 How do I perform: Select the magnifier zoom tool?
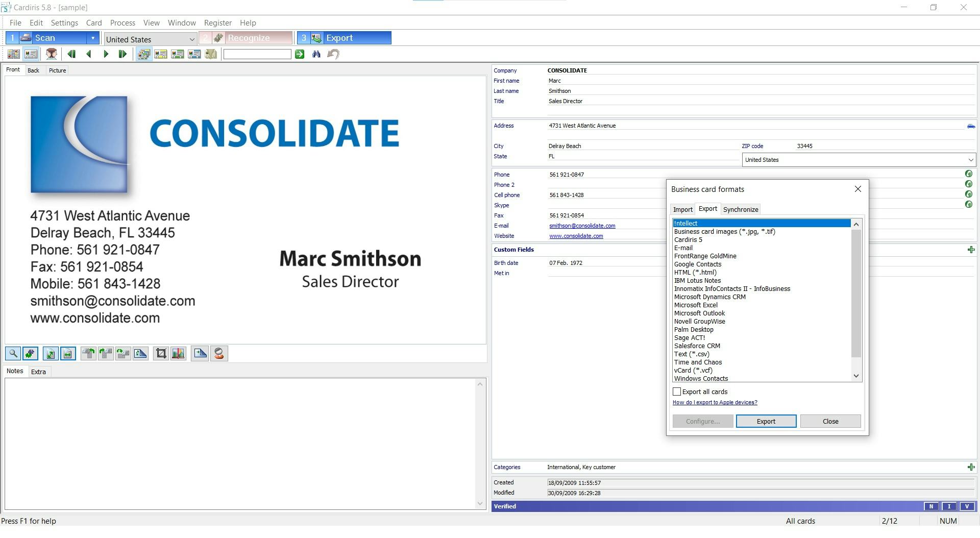[13, 354]
